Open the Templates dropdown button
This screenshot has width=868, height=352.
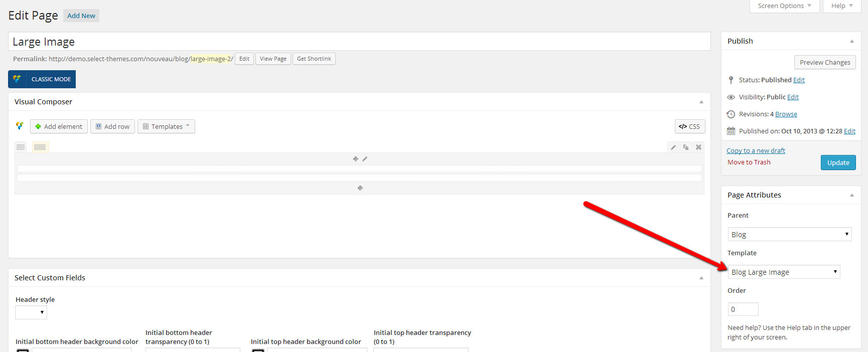point(166,126)
